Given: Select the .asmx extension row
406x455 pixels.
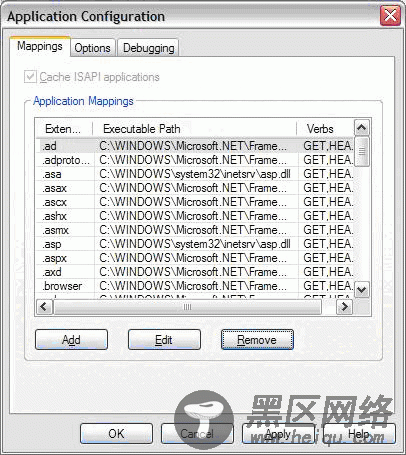Looking at the screenshot, I should click(195, 230).
